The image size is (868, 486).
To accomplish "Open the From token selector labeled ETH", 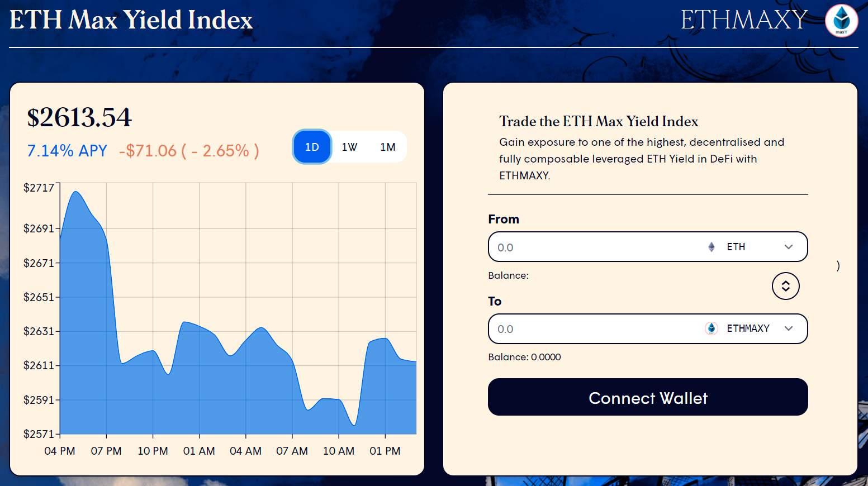I will (736, 247).
